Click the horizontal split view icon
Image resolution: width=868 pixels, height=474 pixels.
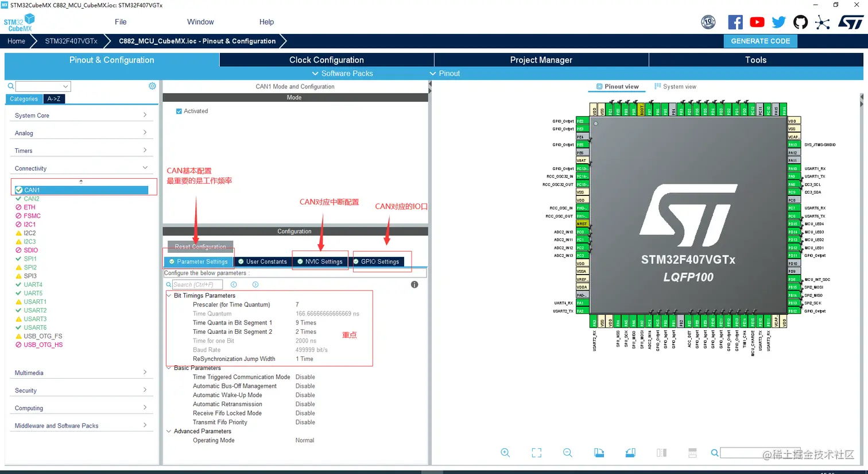tap(692, 453)
